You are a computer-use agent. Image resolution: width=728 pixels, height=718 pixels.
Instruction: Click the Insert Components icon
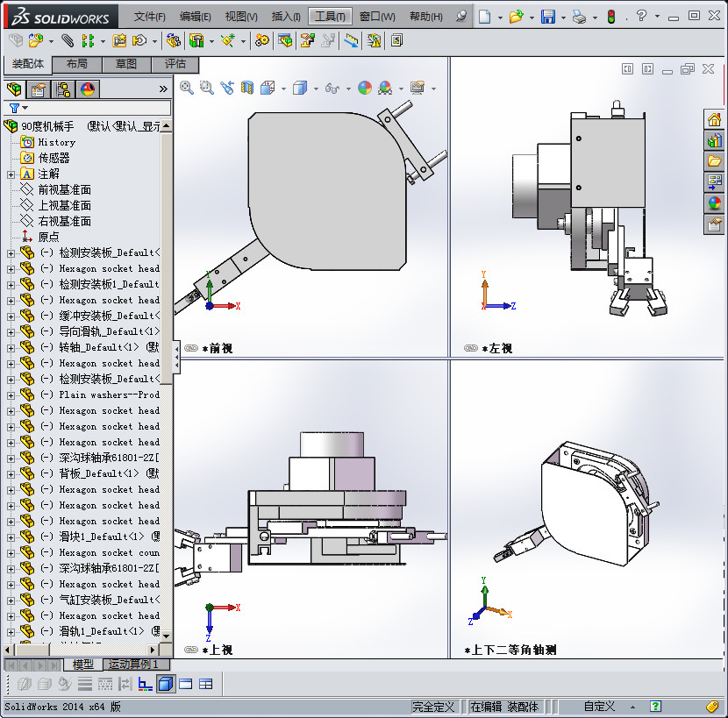coord(36,41)
